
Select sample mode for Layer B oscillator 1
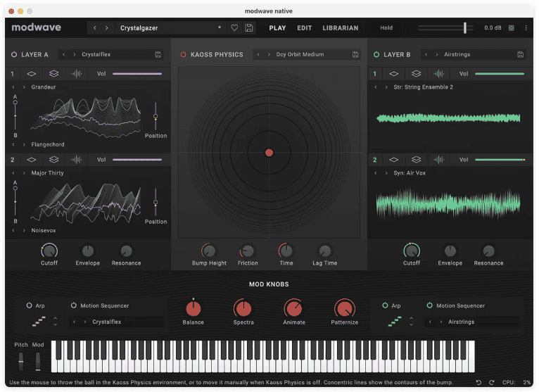[438, 74]
